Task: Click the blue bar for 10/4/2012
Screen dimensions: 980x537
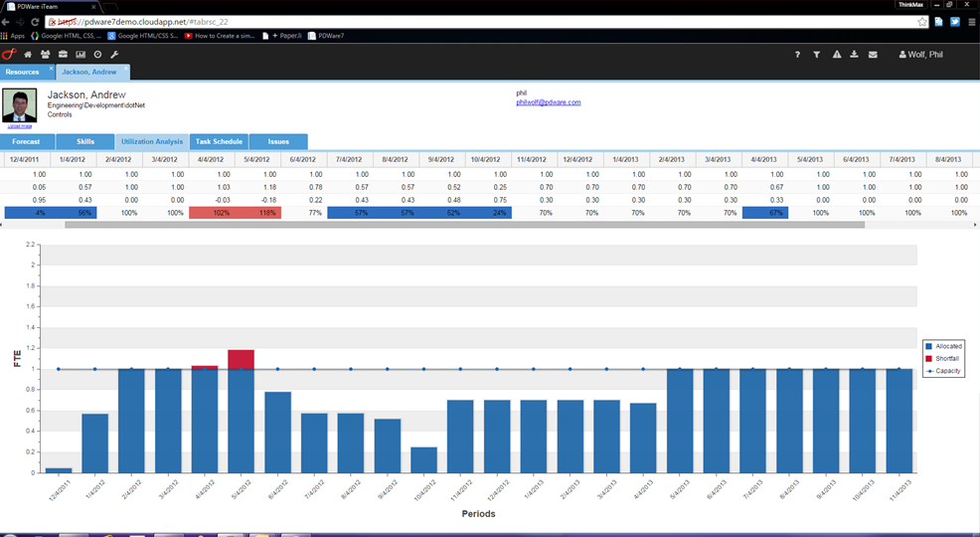Action: 423,460
